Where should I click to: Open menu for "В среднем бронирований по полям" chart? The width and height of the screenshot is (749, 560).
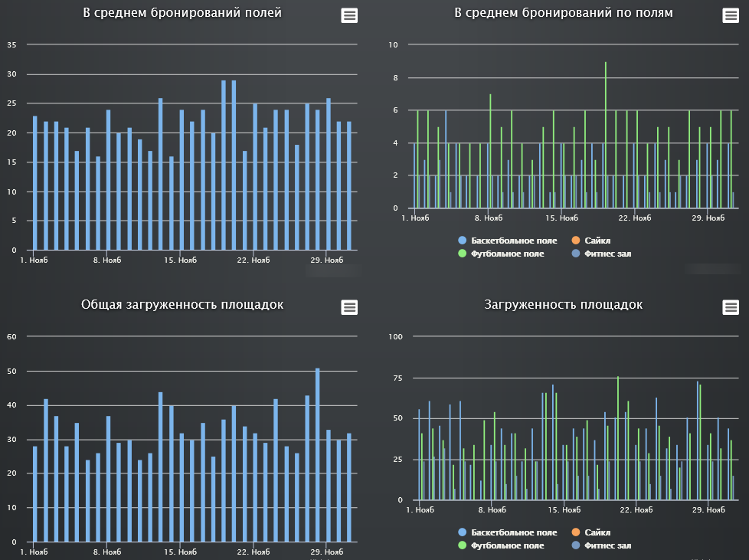[731, 16]
